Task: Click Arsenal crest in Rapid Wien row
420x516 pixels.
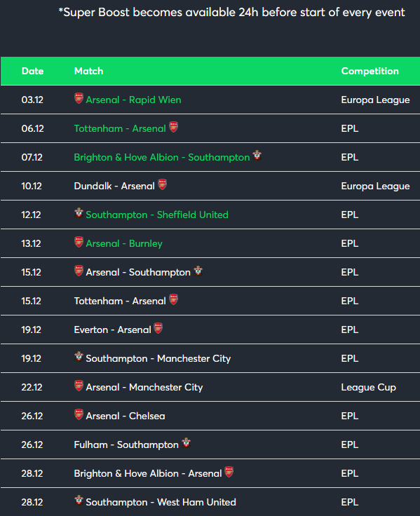Action: point(79,98)
